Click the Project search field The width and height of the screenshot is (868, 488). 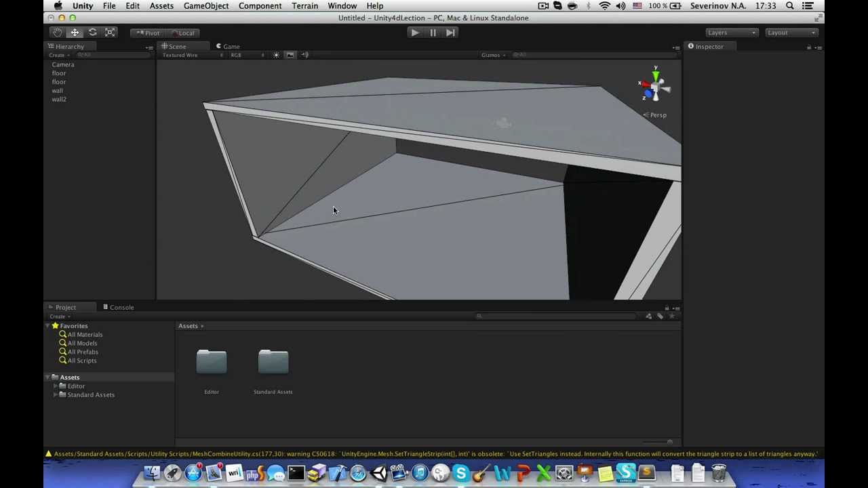coord(557,317)
